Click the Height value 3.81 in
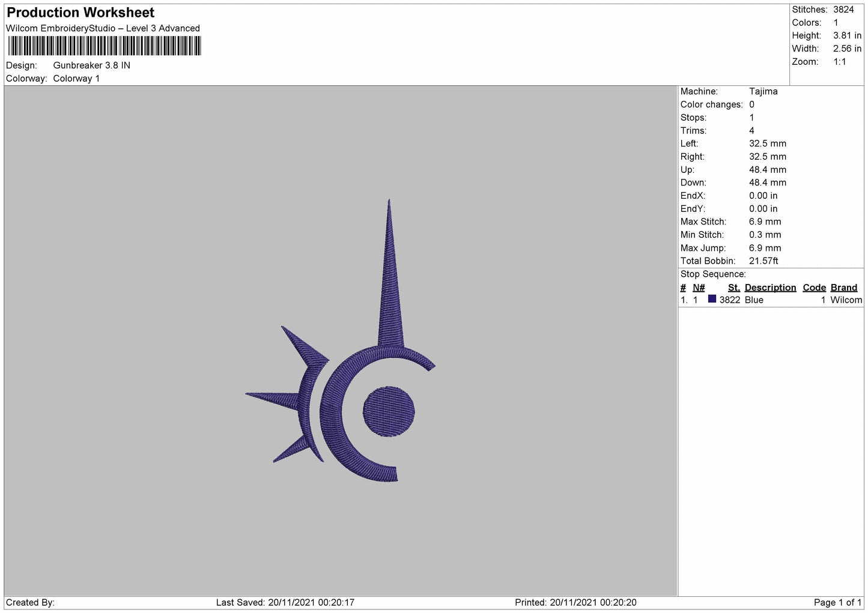Image resolution: width=868 pixels, height=613 pixels. 847,36
